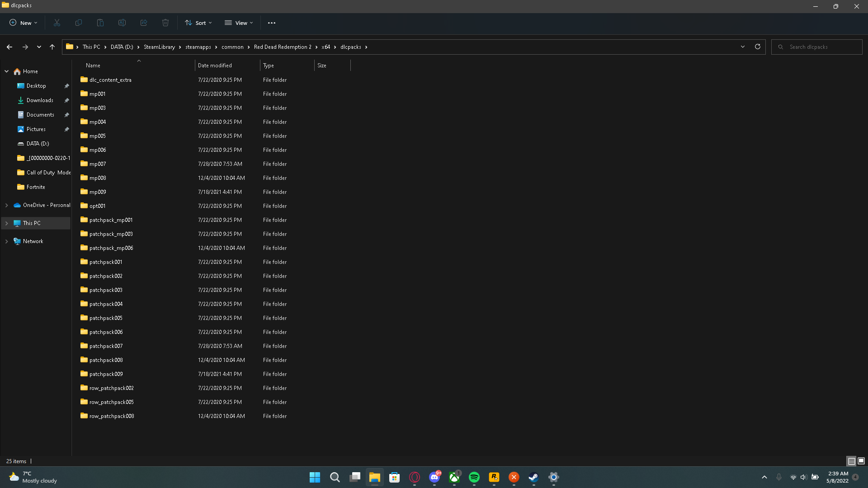Open the Windows Start menu
The image size is (868, 488).
(x=315, y=477)
